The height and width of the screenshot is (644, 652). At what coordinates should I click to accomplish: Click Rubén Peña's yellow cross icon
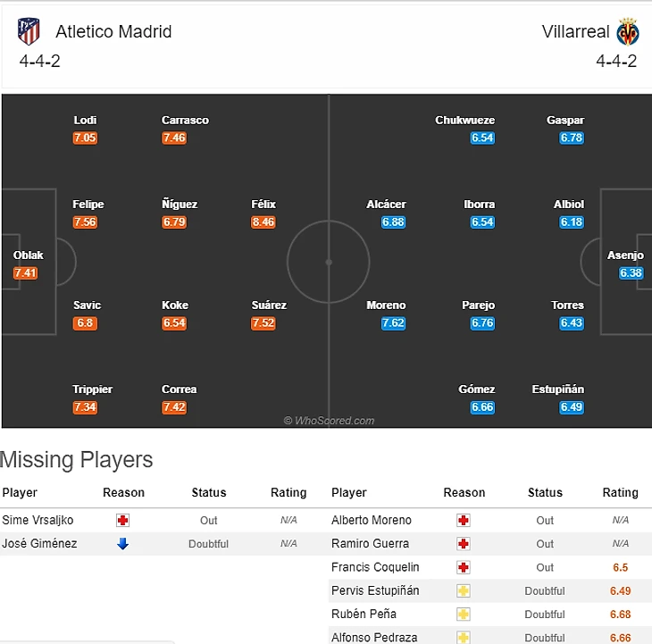pyautogui.click(x=464, y=614)
